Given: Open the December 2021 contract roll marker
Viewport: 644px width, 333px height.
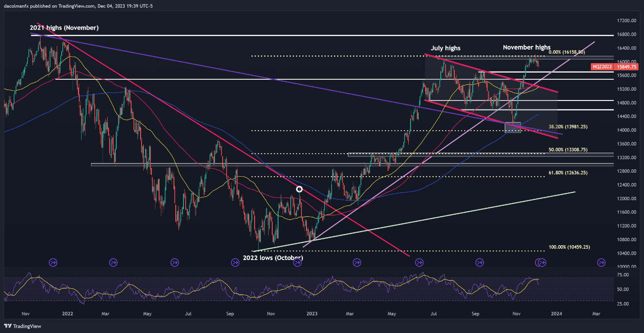Looking at the screenshot, I should 53,261.
